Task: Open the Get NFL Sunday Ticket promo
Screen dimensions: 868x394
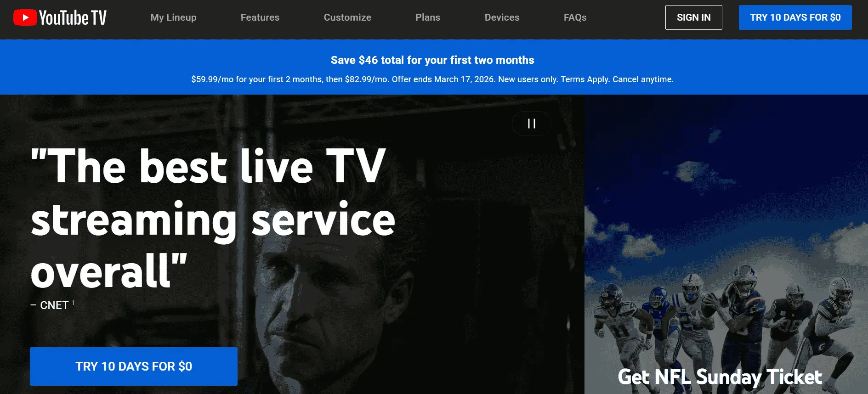Action: pyautogui.click(x=720, y=377)
